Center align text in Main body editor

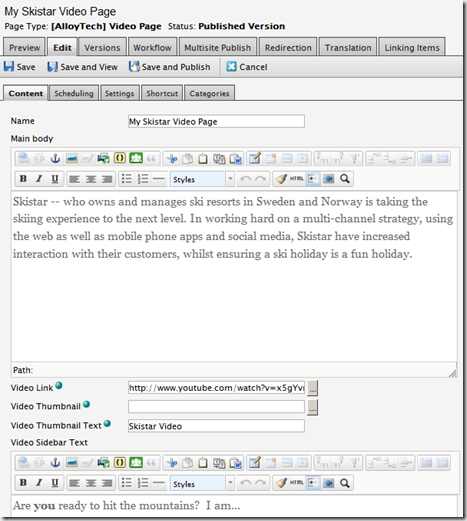coord(91,179)
